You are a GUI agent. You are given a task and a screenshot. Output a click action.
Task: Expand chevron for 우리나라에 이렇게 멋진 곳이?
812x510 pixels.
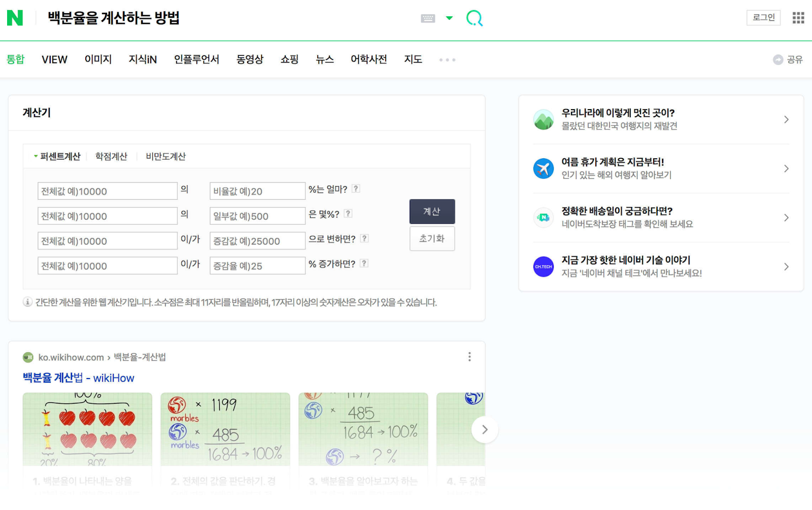(x=786, y=120)
